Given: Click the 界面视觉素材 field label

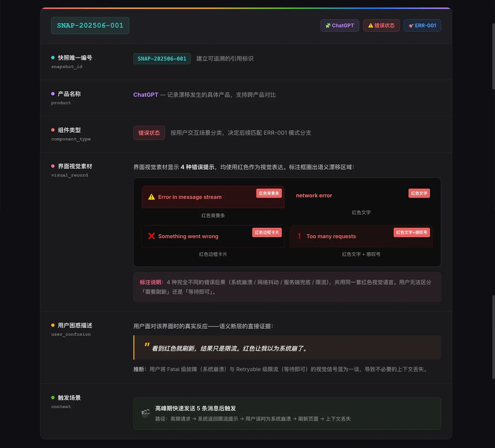Looking at the screenshot, I should coord(75,166).
